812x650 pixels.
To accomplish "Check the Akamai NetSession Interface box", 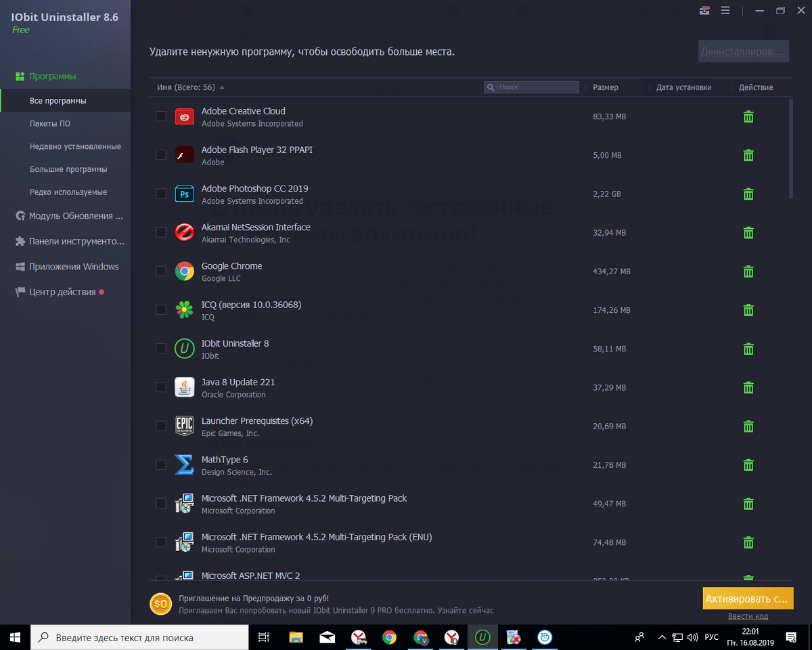I will pyautogui.click(x=161, y=232).
